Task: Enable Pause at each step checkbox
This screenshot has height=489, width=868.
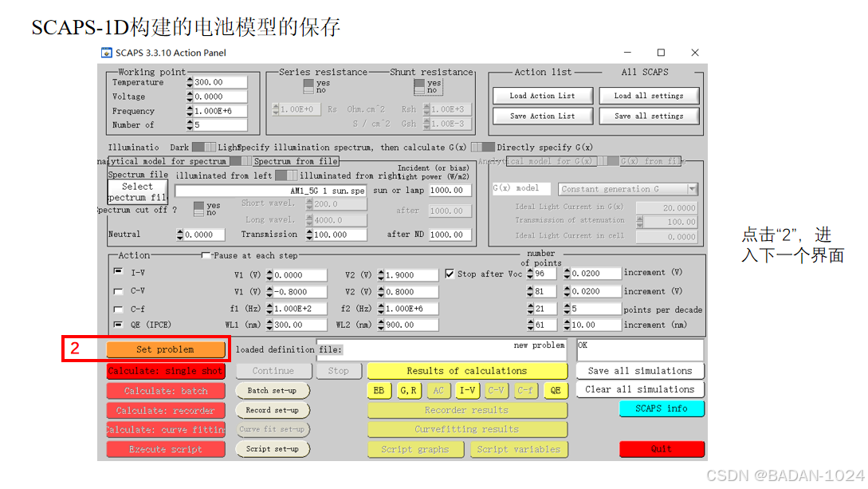Action: coord(206,255)
